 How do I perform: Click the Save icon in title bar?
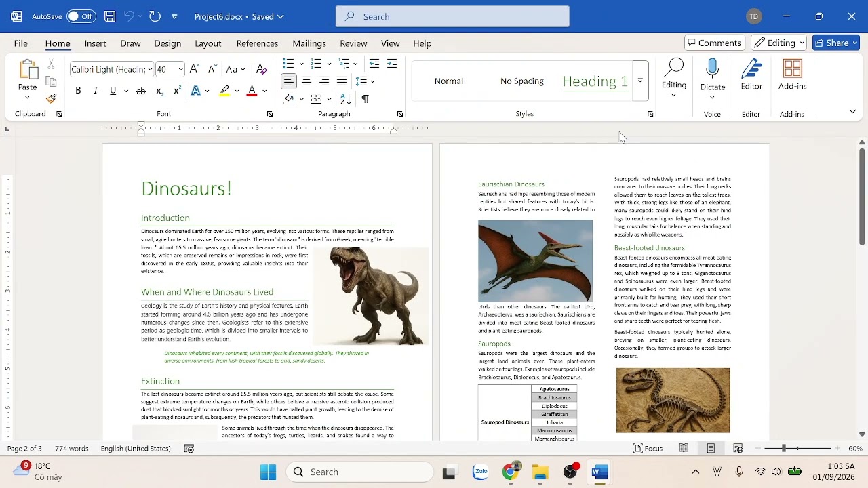pos(110,16)
